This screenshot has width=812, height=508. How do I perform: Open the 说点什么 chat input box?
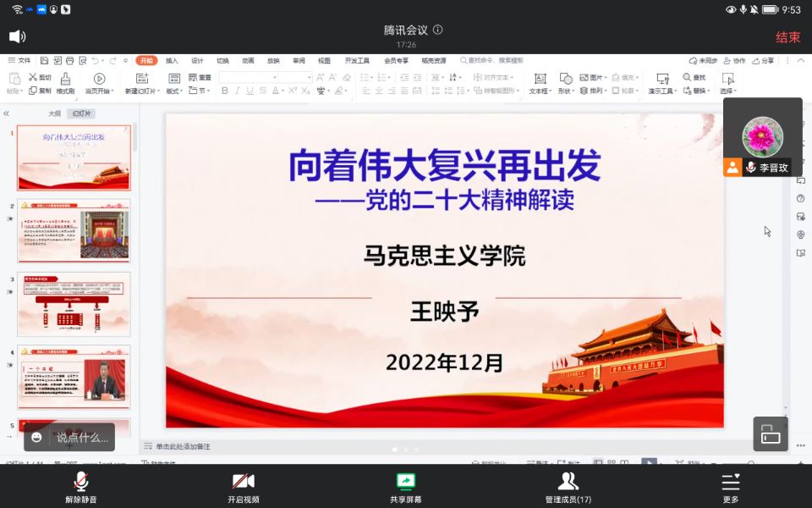coord(82,438)
